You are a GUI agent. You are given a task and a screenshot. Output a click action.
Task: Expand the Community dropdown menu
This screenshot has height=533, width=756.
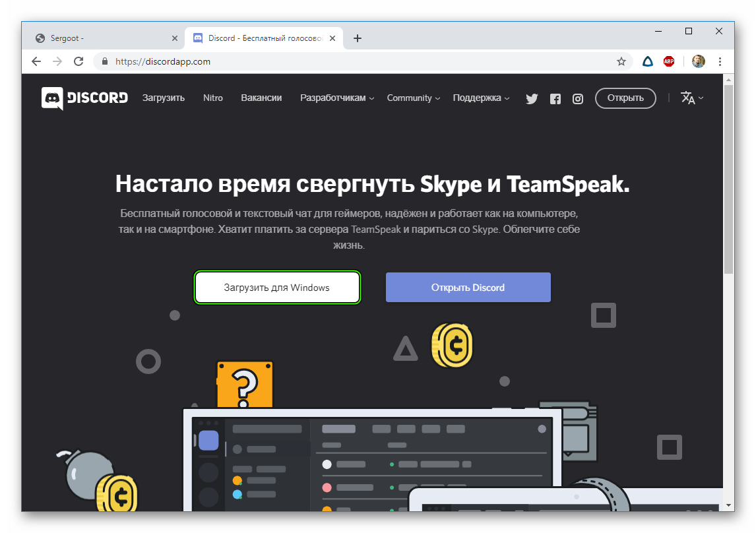(x=413, y=98)
